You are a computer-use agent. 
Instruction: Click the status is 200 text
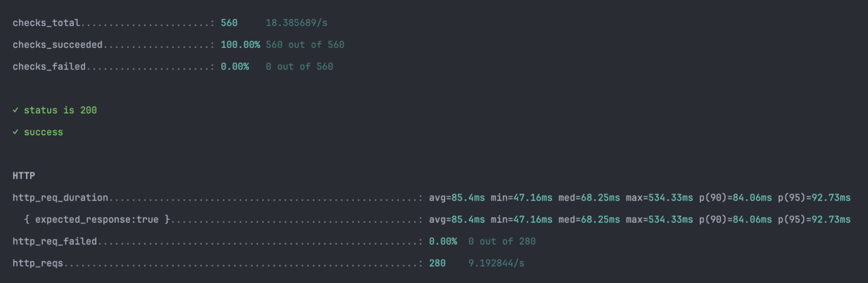click(x=60, y=110)
